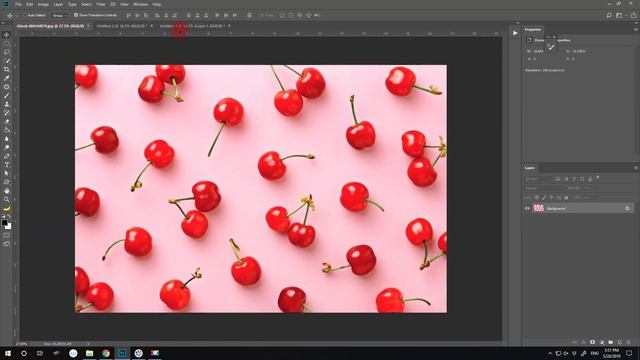Select the Blur tool
Image resolution: width=640 pixels, height=360 pixels.
pos(7,139)
